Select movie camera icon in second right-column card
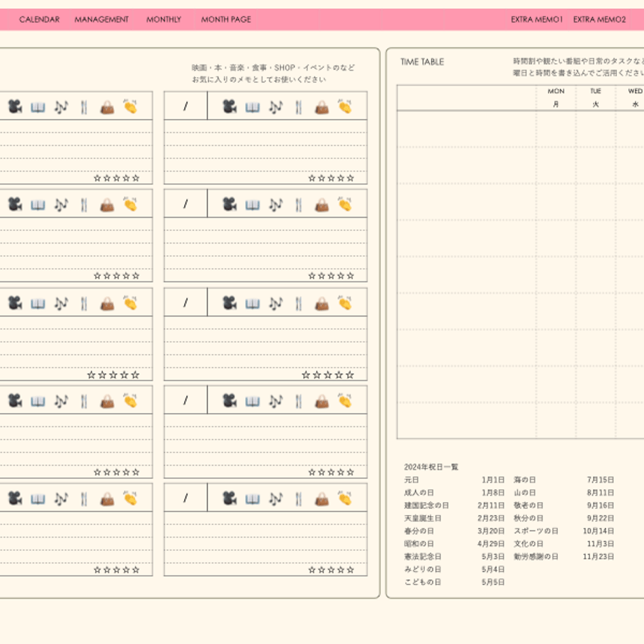Image resolution: width=644 pixels, height=644 pixels. 230,204
